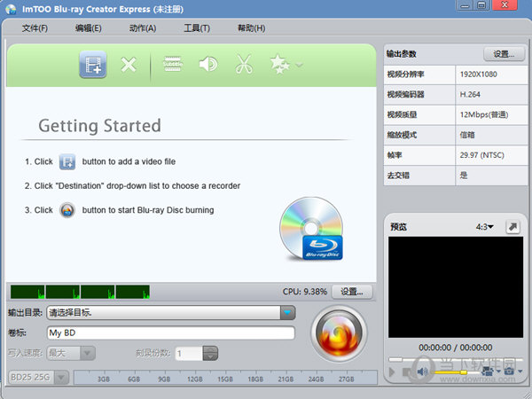
Task: Click the Blu-ray Disc logo image
Action: coord(311,229)
